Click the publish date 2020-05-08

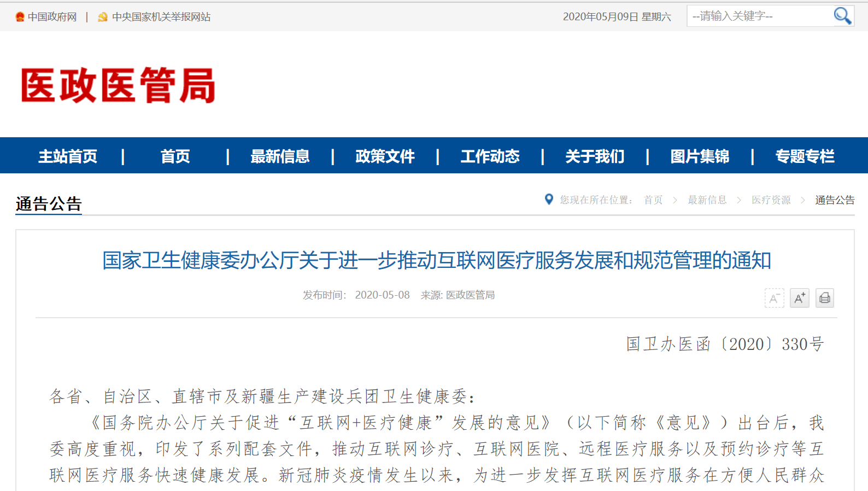click(x=382, y=295)
